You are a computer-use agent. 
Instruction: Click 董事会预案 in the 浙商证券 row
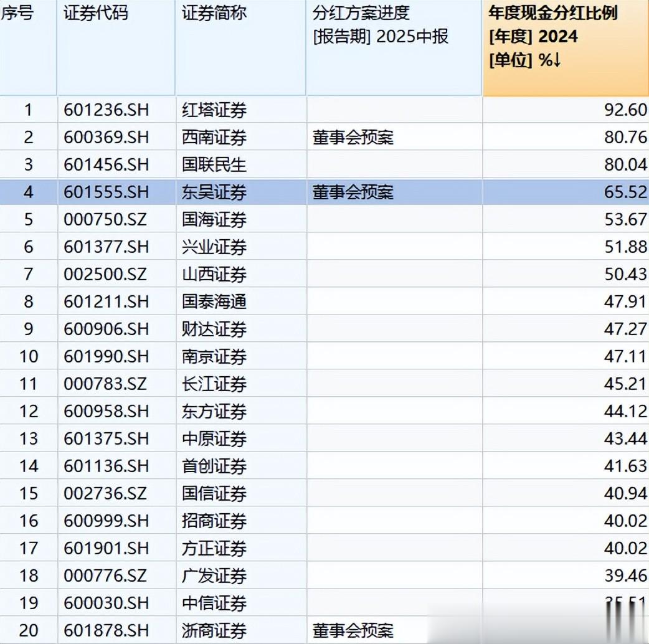(x=353, y=630)
